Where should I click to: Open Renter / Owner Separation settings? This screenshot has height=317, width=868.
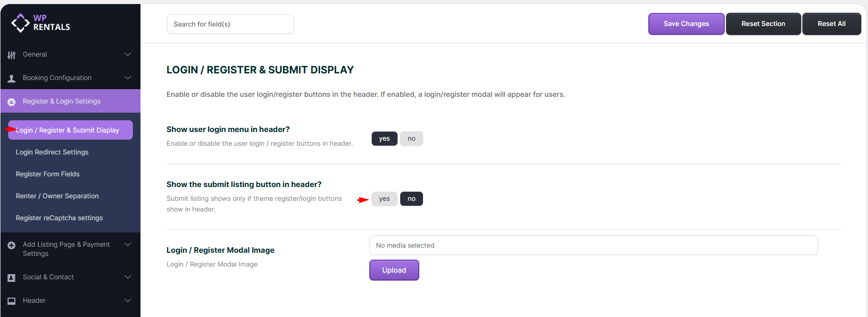57,196
